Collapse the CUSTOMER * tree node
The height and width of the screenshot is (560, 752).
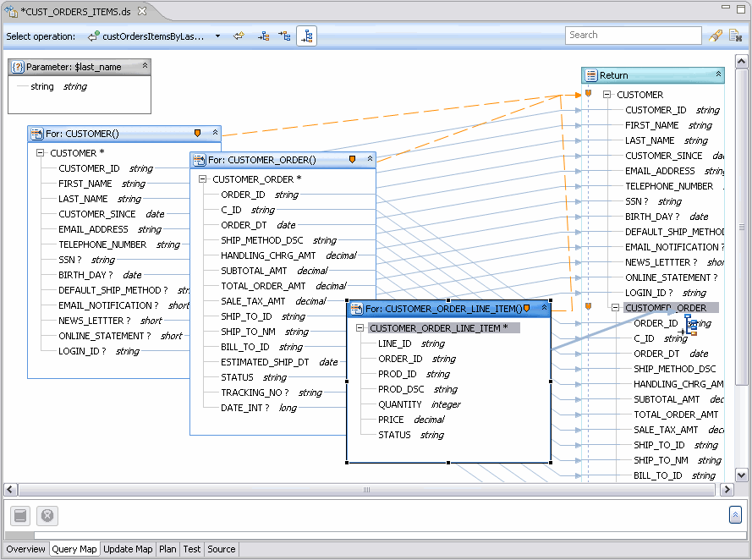click(41, 153)
